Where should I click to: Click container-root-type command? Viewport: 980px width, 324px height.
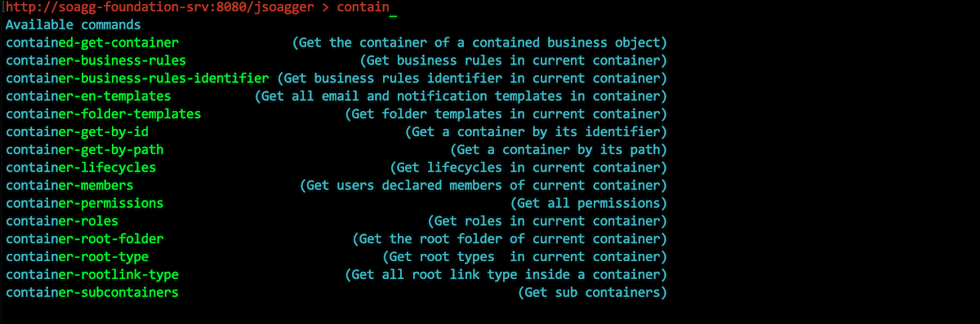pos(77,257)
